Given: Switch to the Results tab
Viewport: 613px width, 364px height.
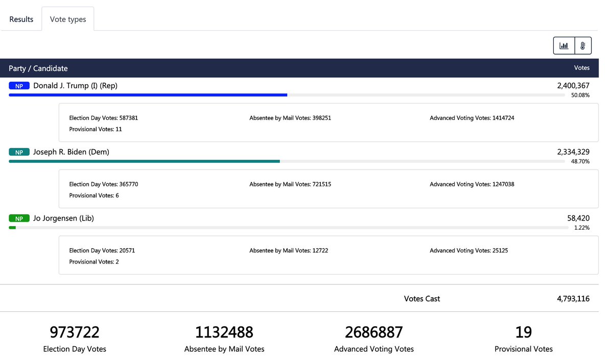Looking at the screenshot, I should [21, 19].
